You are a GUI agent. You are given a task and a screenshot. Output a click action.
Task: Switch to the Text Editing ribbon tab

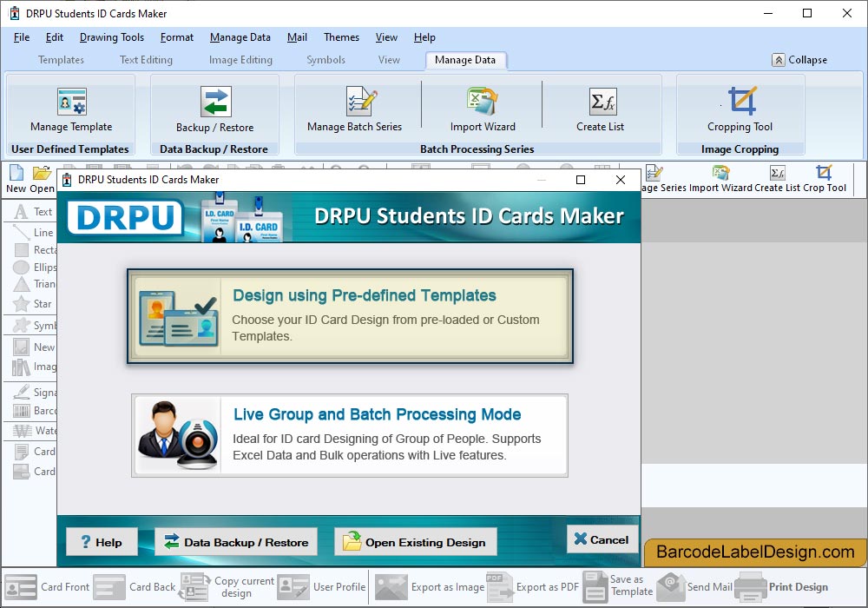[146, 60]
